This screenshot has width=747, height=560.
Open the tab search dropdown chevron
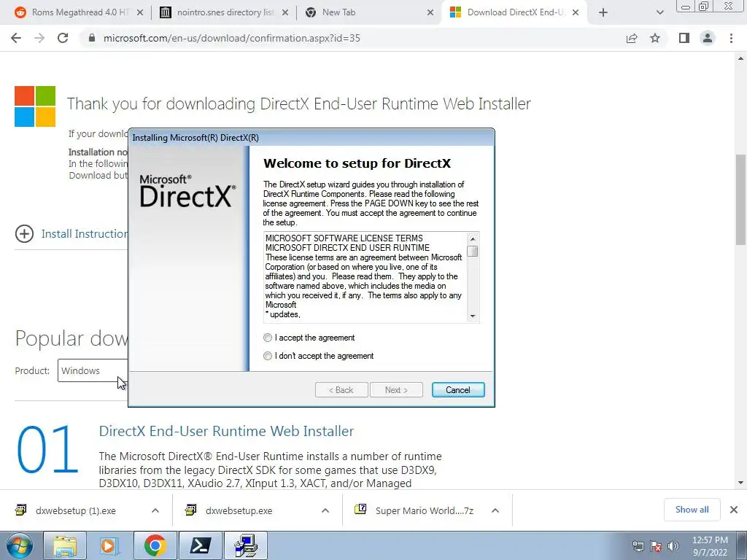(659, 13)
